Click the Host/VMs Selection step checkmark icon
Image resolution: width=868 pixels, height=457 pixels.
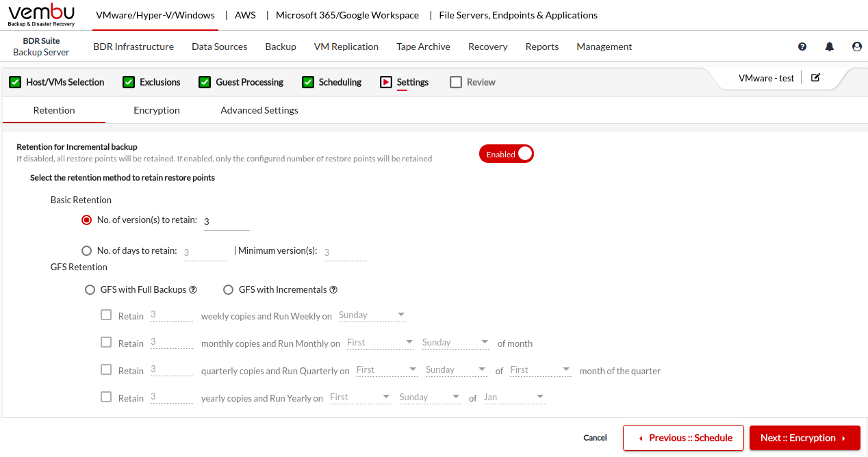pyautogui.click(x=15, y=82)
